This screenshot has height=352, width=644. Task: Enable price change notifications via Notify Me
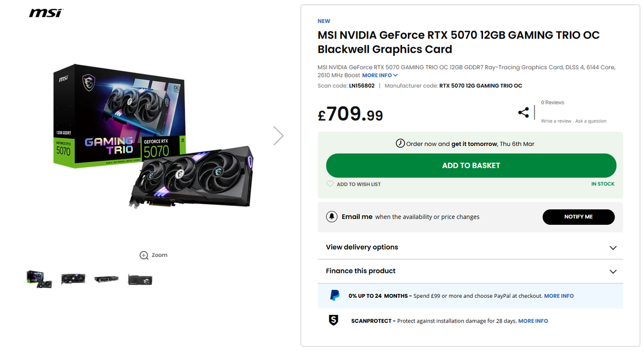click(579, 217)
